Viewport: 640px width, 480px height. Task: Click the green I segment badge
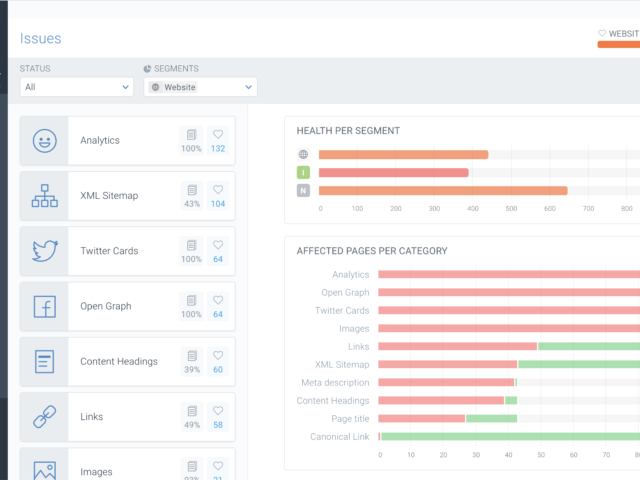pos(303,173)
